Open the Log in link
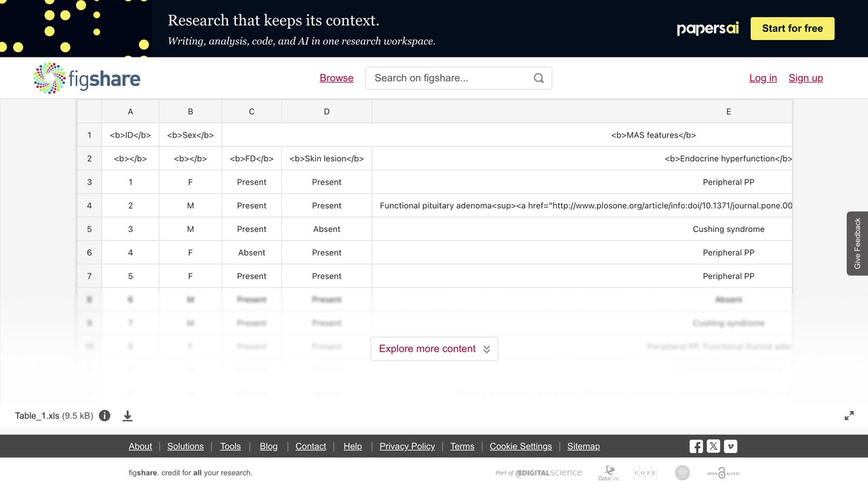868x488 pixels. coord(763,78)
